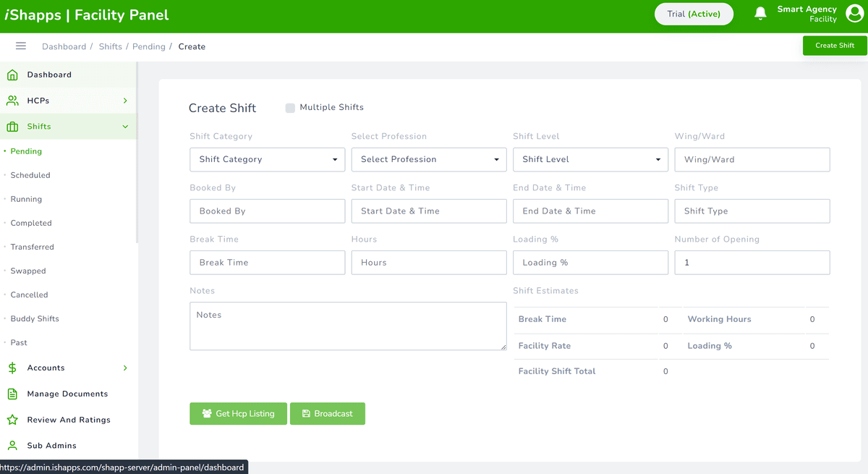This screenshot has height=474, width=868.
Task: Click the Booked By input field
Action: pos(268,211)
